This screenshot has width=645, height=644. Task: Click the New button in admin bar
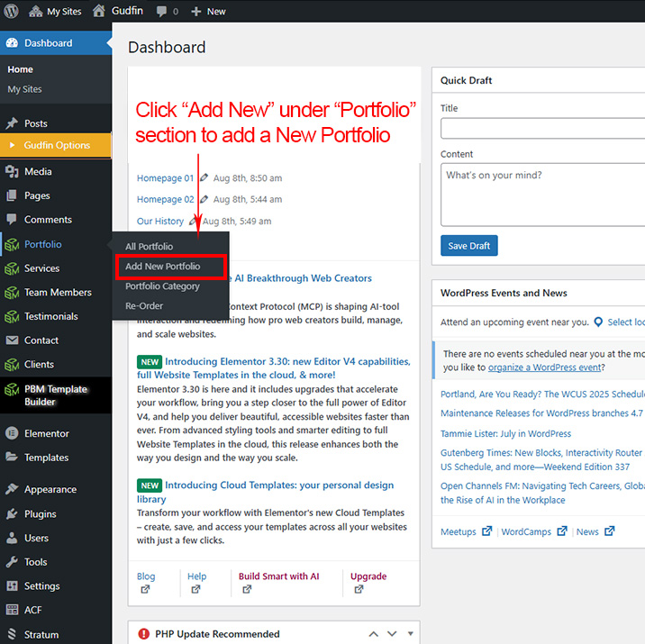[208, 12]
